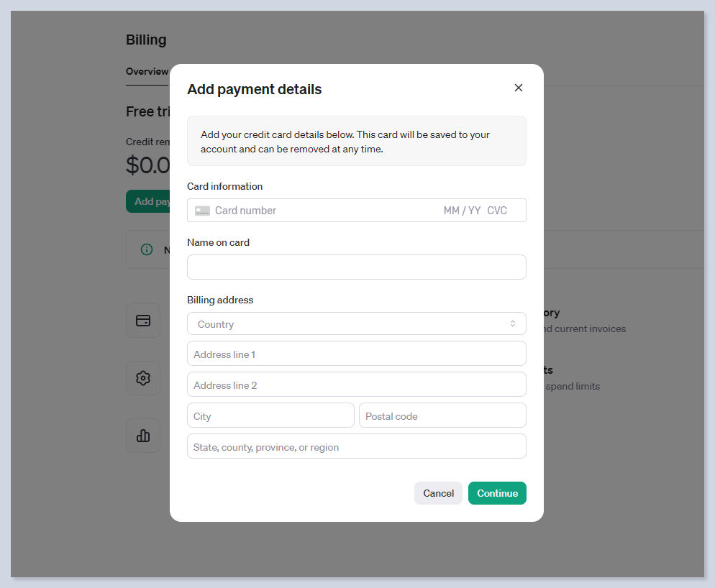Click the credit card icon in card field
The image size is (715, 588).
point(202,211)
